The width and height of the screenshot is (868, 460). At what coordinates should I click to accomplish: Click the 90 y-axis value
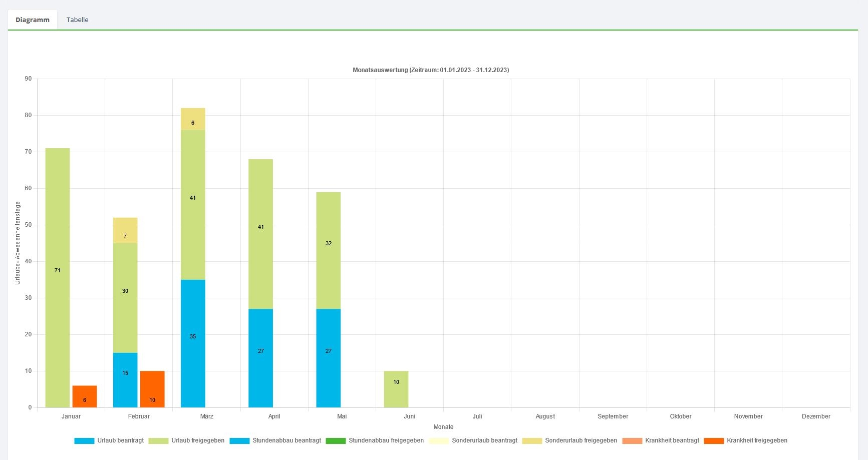pos(28,79)
